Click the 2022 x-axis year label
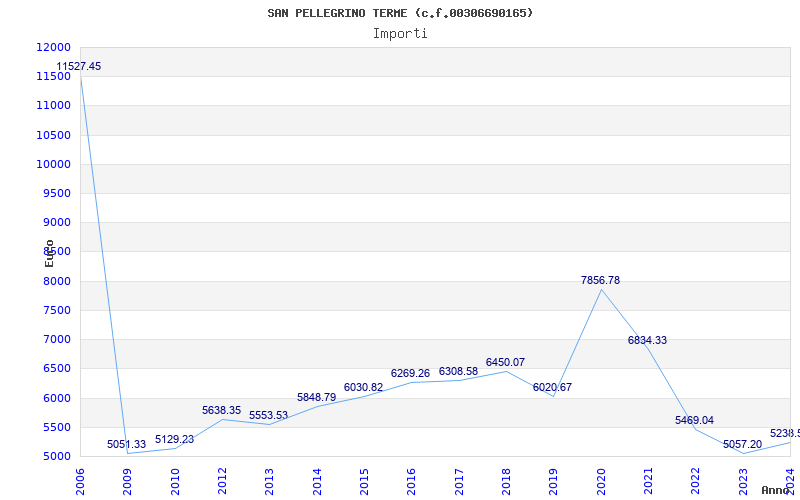This screenshot has width=800, height=500. 695,482
